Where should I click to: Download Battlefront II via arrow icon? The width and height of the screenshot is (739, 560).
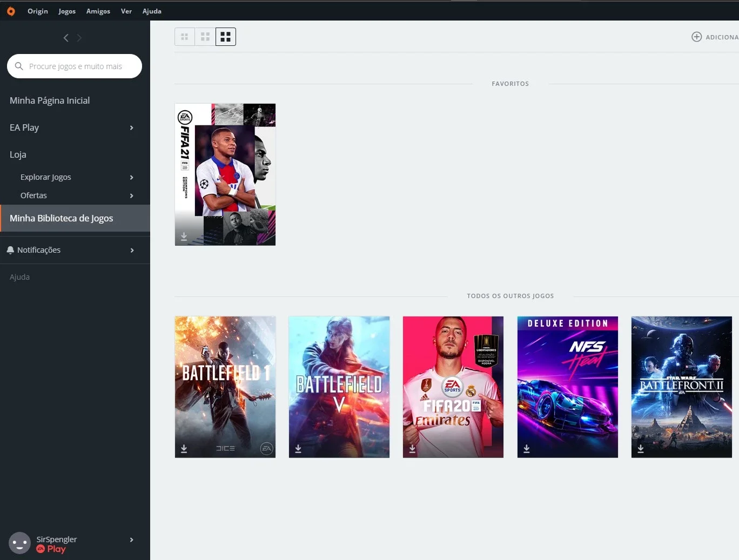(641, 449)
